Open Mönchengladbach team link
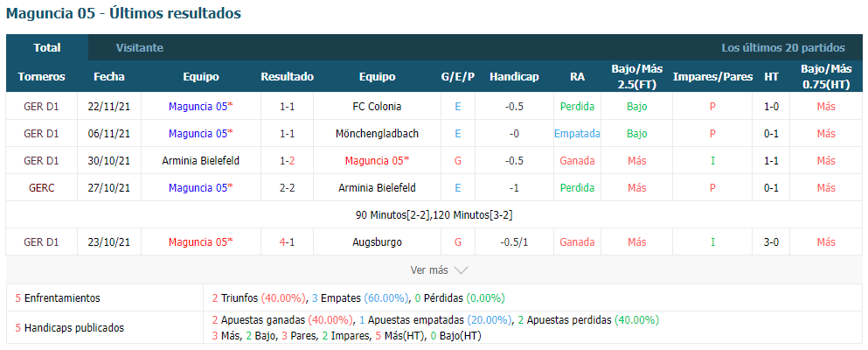The width and height of the screenshot is (868, 350). (377, 134)
